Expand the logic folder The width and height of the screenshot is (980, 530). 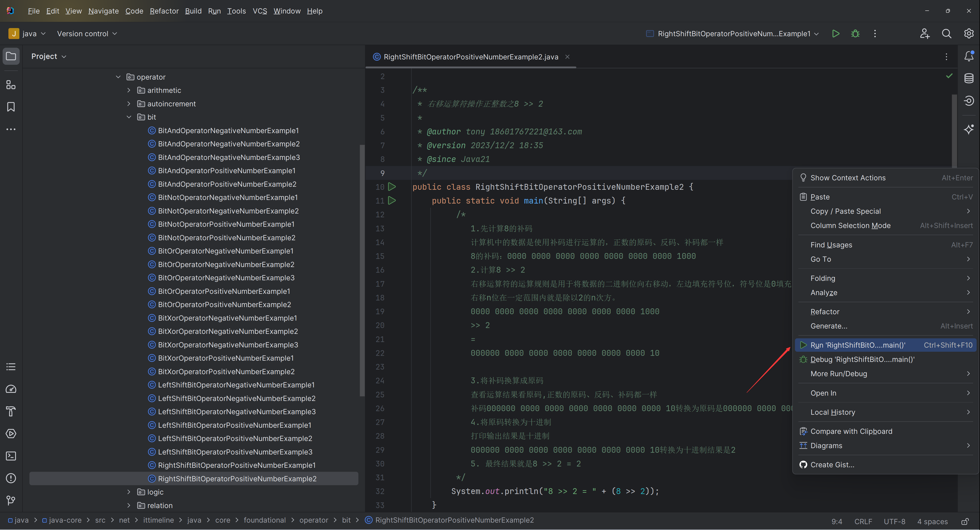click(129, 491)
